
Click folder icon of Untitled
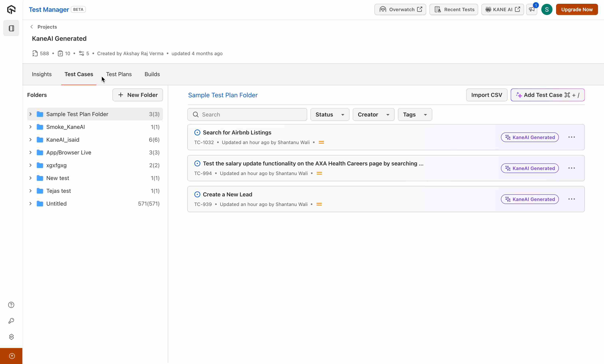click(40, 204)
